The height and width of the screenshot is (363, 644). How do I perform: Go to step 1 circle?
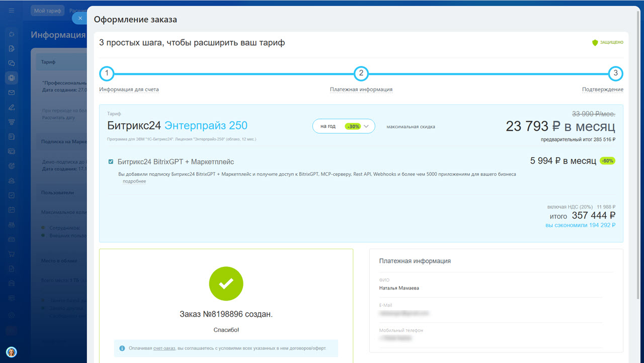107,74
